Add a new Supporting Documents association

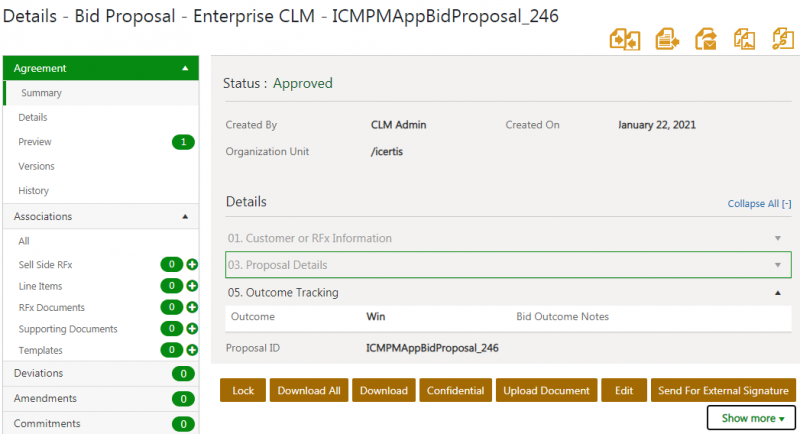coord(192,329)
